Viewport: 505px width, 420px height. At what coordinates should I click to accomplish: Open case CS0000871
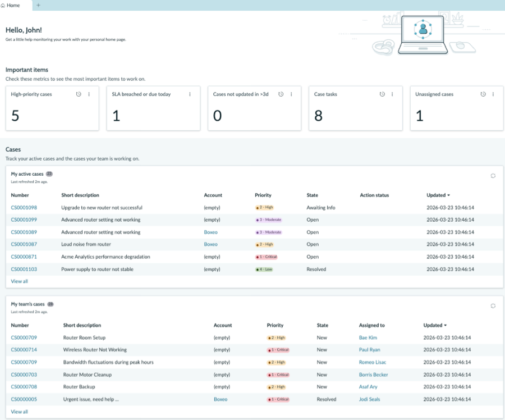24,257
